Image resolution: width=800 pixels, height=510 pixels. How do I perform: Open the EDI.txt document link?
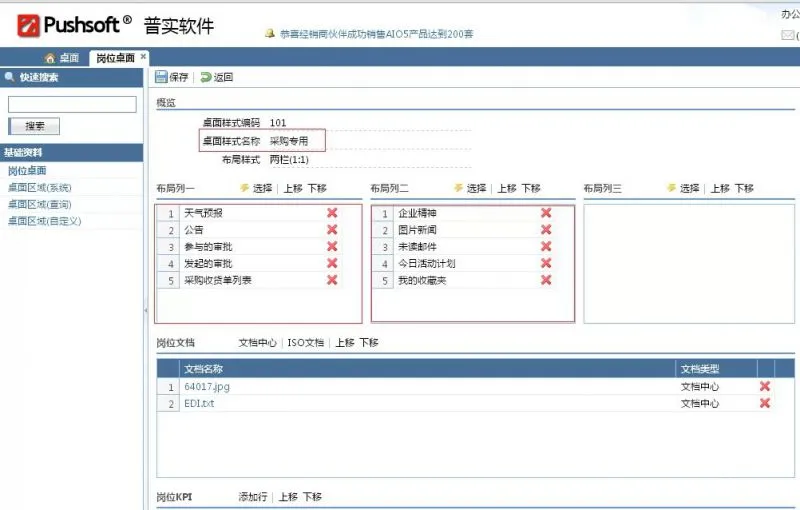(x=199, y=403)
